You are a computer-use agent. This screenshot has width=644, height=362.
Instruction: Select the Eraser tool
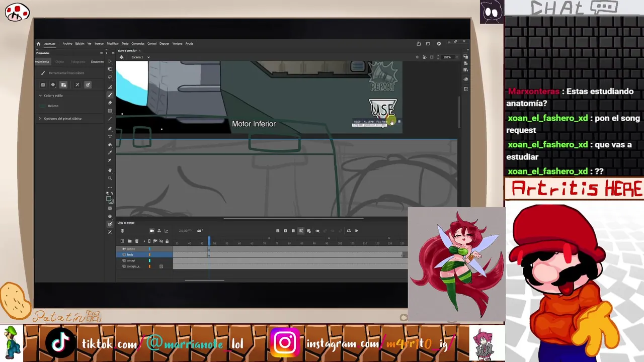coord(110,103)
